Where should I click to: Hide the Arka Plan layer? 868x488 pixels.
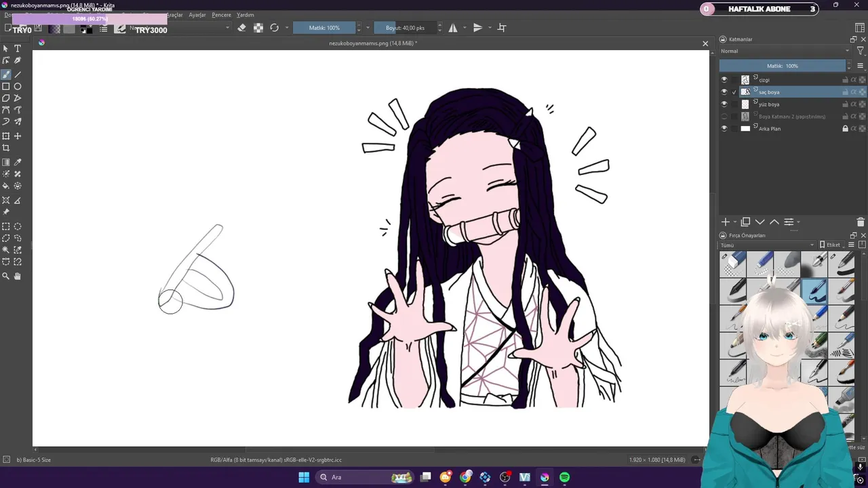(x=724, y=129)
